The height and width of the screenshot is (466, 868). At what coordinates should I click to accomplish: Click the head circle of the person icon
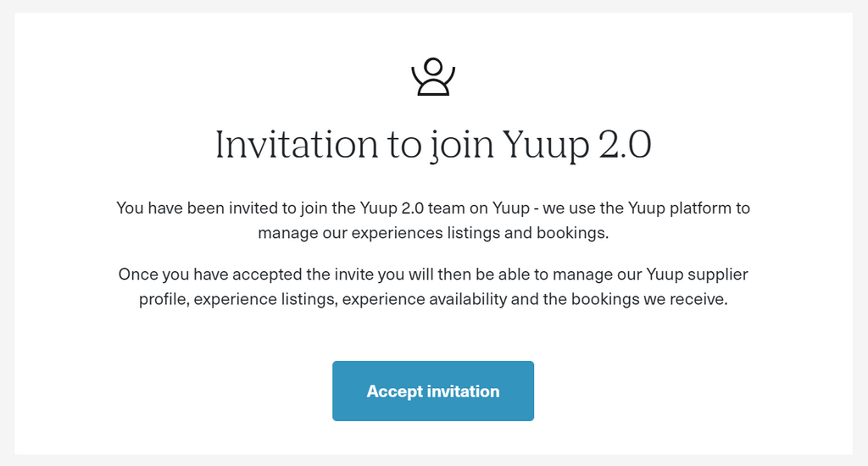tap(433, 67)
